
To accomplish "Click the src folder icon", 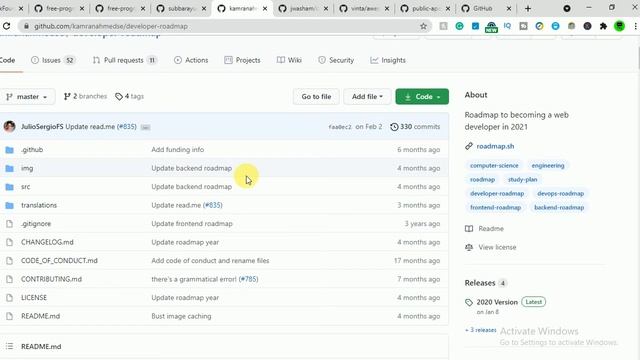I will coord(9,187).
